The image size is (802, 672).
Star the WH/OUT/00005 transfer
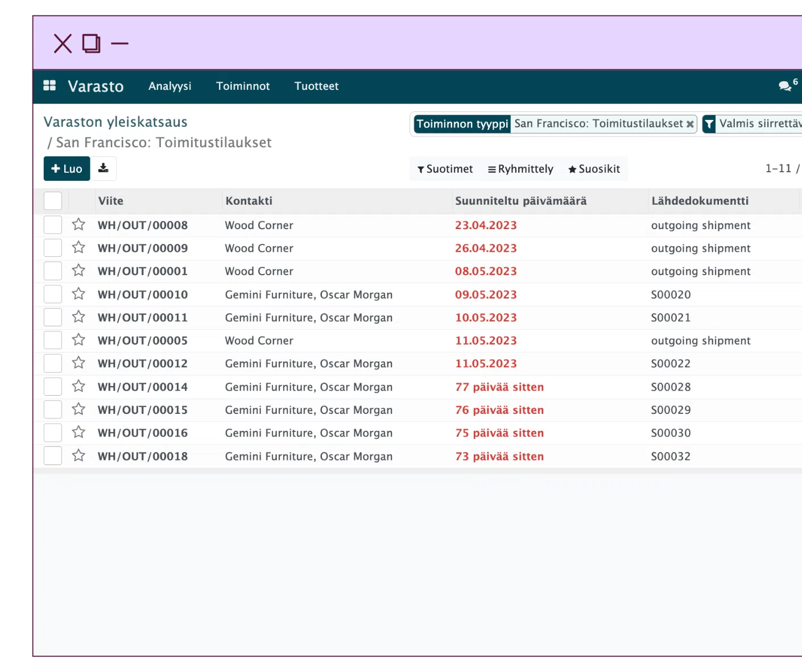click(x=78, y=340)
